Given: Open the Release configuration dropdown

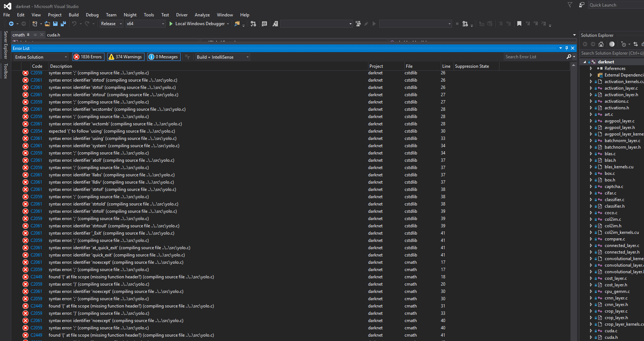Looking at the screenshot, I should pyautogui.click(x=111, y=24).
